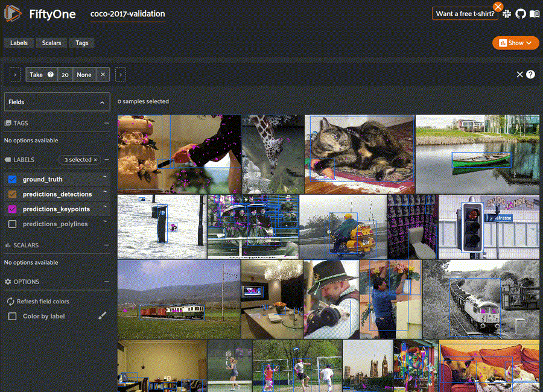Click the LABELS tag icon

pos(8,160)
